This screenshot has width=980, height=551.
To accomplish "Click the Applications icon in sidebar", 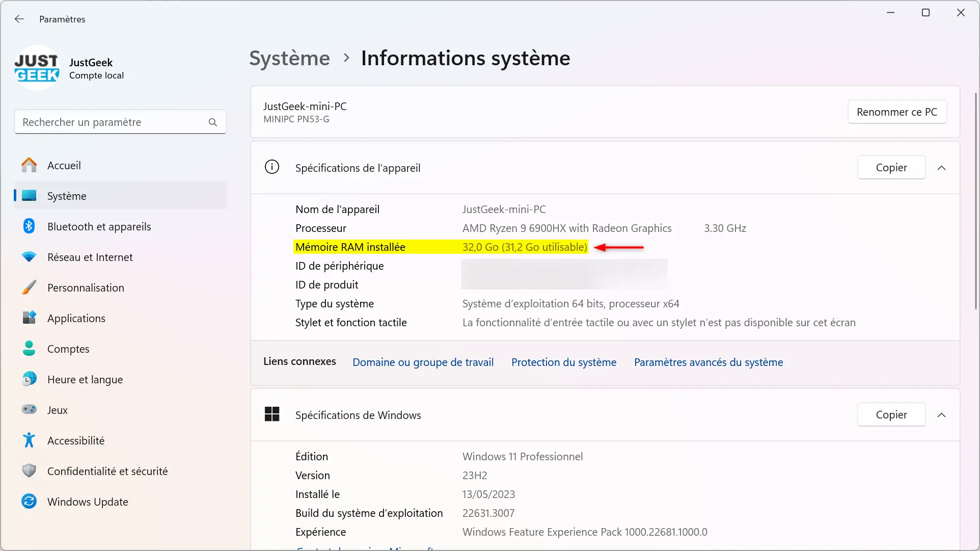I will click(29, 318).
